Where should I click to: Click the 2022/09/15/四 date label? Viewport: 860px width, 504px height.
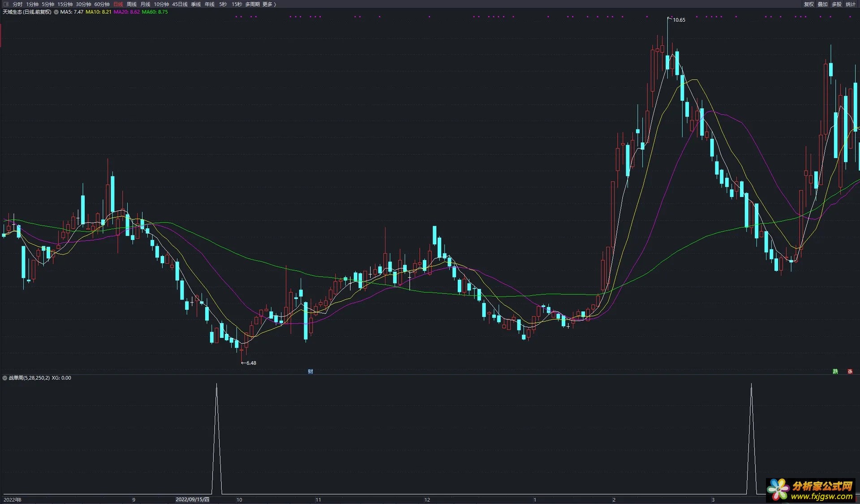[x=192, y=500]
